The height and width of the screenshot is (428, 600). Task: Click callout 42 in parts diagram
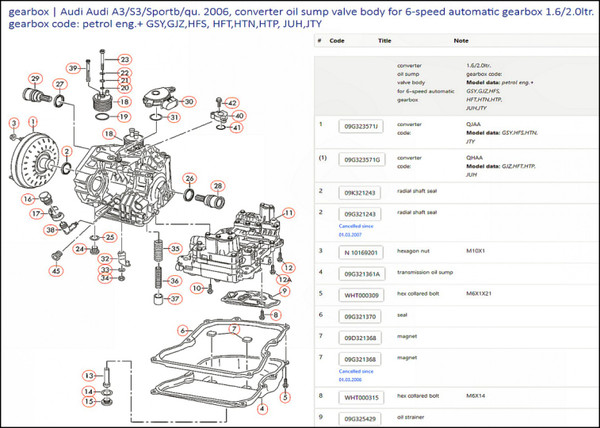click(231, 102)
